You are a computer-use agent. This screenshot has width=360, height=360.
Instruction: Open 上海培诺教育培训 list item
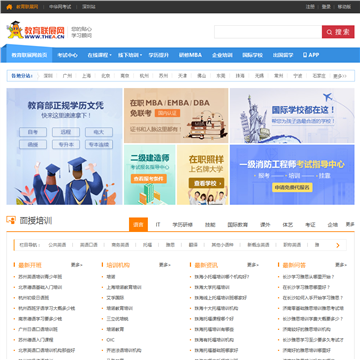pos(124,287)
